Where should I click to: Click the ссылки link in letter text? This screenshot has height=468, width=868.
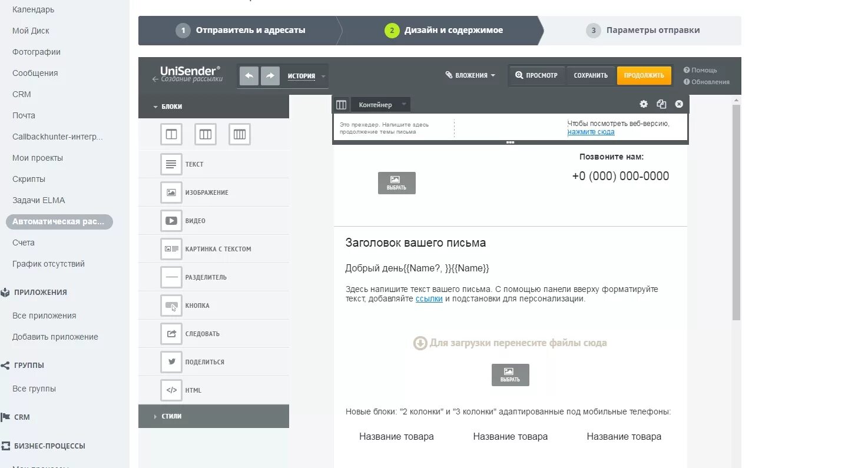click(429, 298)
